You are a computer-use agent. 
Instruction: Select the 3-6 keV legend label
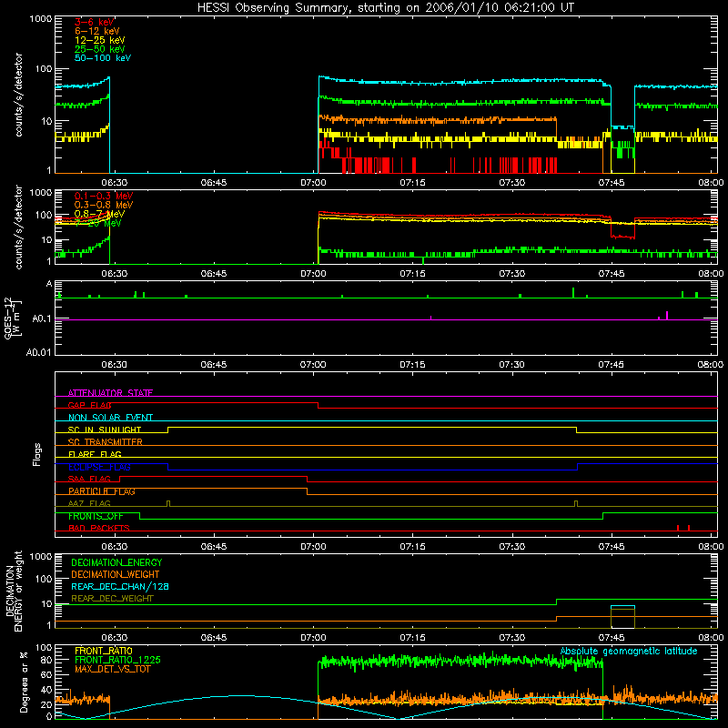click(95, 22)
